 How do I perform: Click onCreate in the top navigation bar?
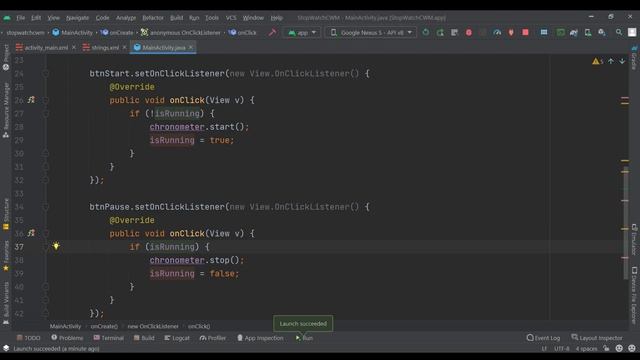117,32
